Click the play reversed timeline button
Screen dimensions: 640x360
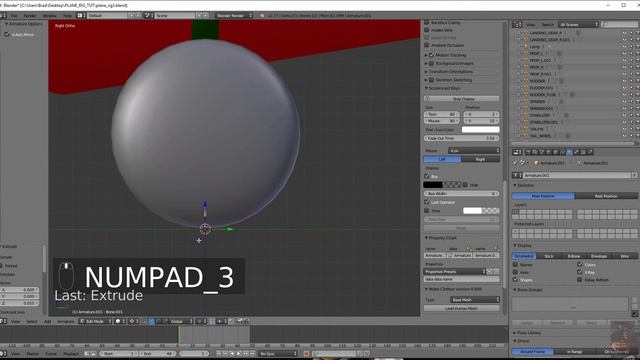pos(232,353)
